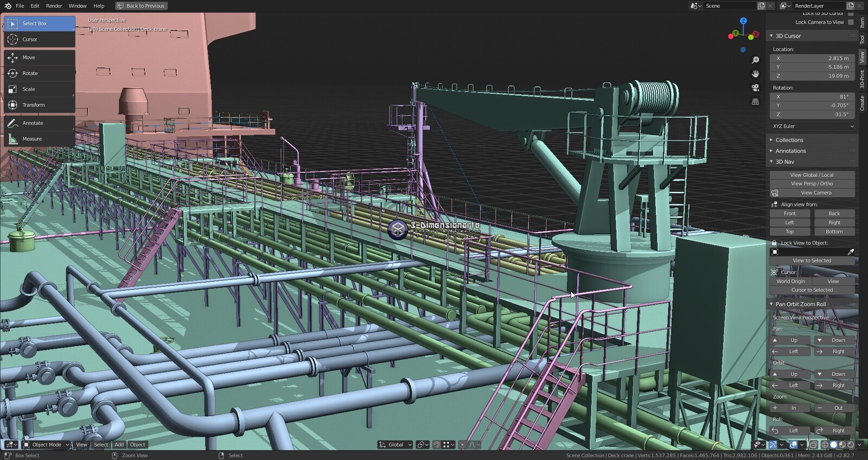Viewport: 868px width, 460px height.
Task: Click View Persp / Ortho button
Action: [x=812, y=183]
